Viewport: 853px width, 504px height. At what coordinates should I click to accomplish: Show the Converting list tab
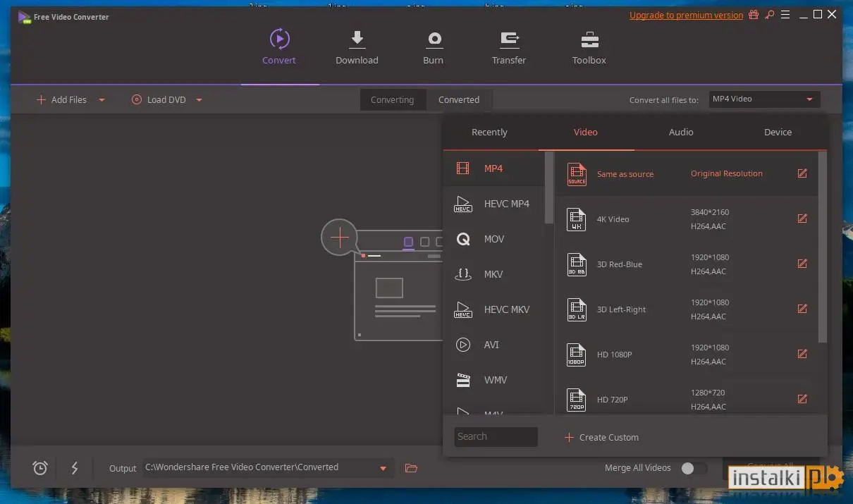tap(393, 100)
